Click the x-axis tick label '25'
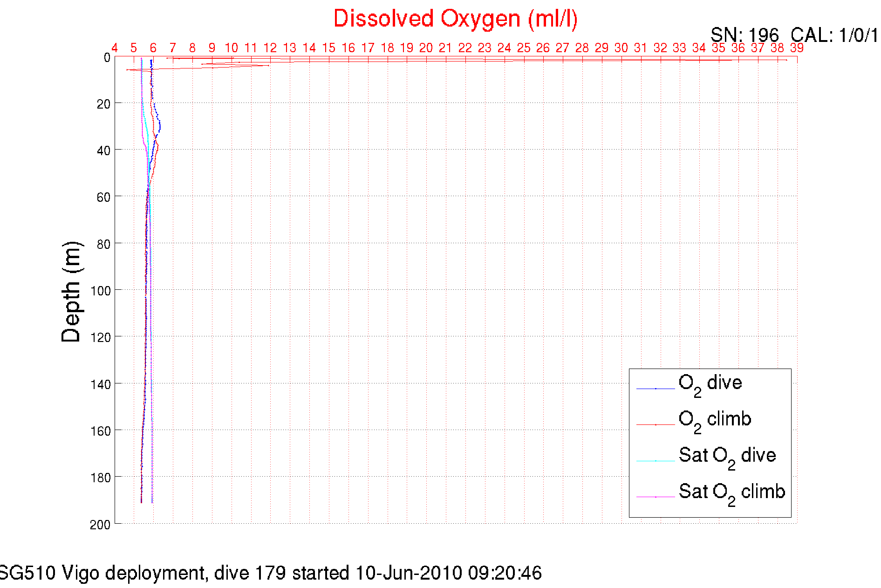This screenshot has height=588, width=881. click(524, 48)
